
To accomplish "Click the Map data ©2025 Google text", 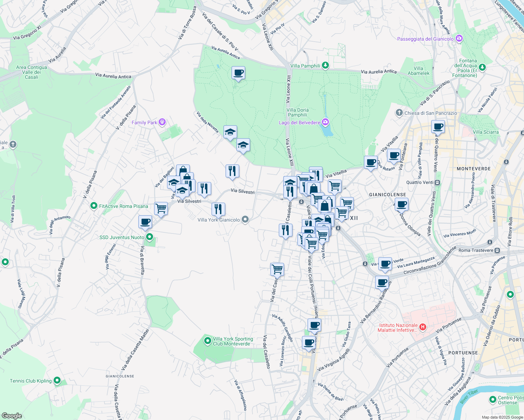I will click(x=502, y=417).
